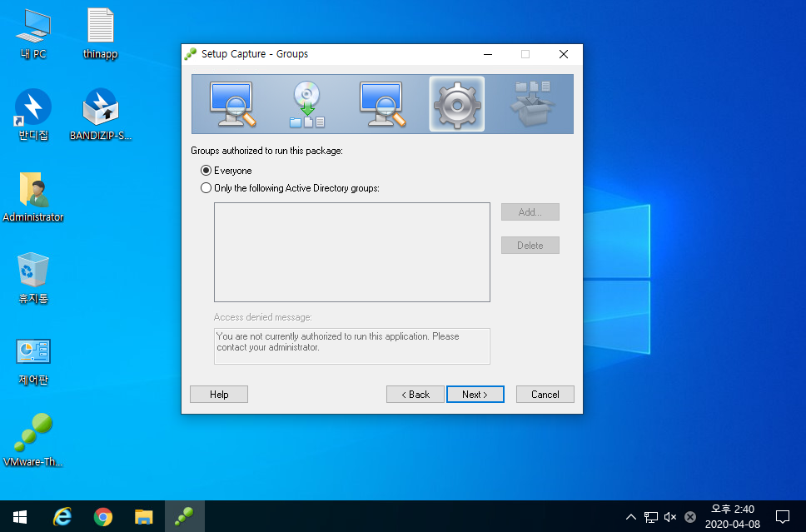Launch Google Chrome from the taskbar
The height and width of the screenshot is (532, 806).
(102, 516)
